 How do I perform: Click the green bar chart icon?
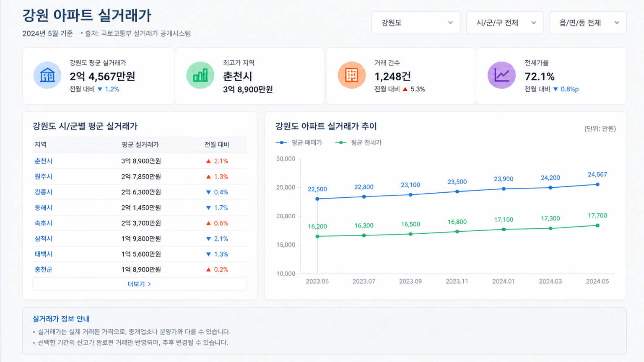(x=200, y=75)
